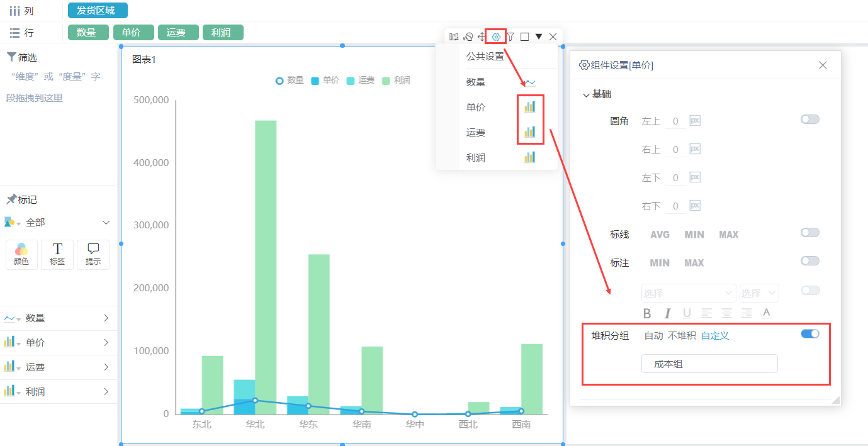Select AVG for 标线
868x446 pixels.
coord(660,235)
